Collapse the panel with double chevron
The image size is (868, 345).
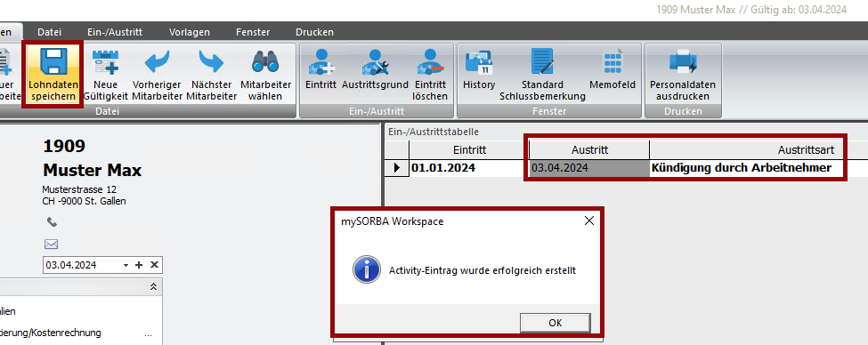tap(153, 286)
